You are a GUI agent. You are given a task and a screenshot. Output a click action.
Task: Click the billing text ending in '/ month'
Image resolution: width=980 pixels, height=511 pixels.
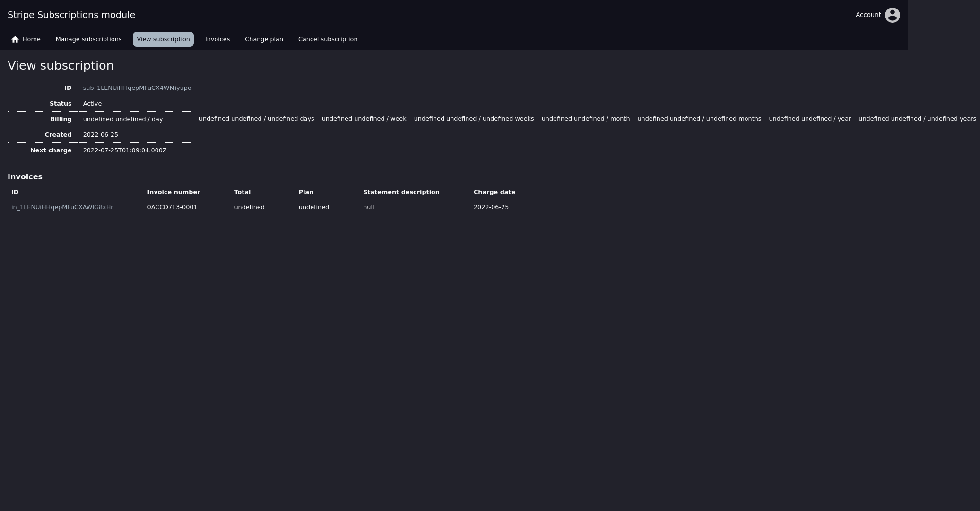[585, 119]
